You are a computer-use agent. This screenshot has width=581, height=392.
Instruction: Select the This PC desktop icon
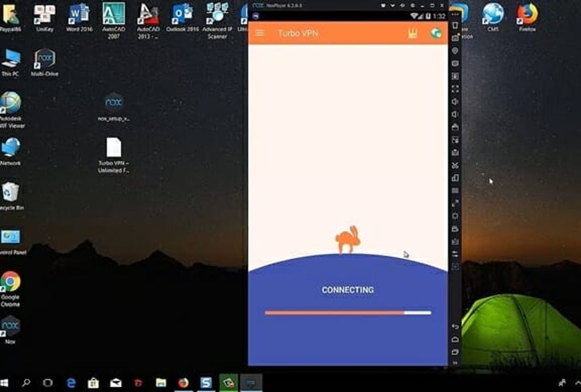click(10, 62)
